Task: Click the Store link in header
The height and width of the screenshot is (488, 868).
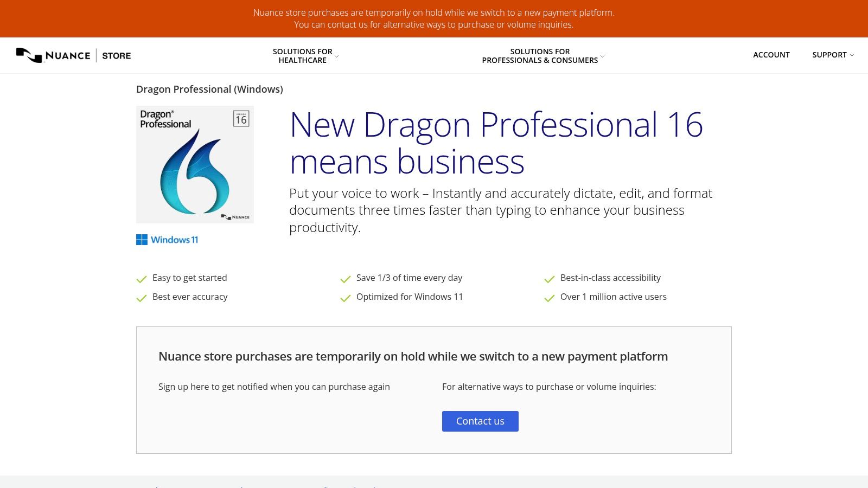Action: 117,55
